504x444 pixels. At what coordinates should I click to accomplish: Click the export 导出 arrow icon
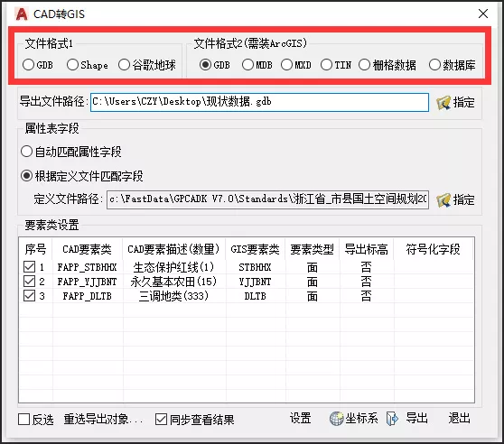392,419
